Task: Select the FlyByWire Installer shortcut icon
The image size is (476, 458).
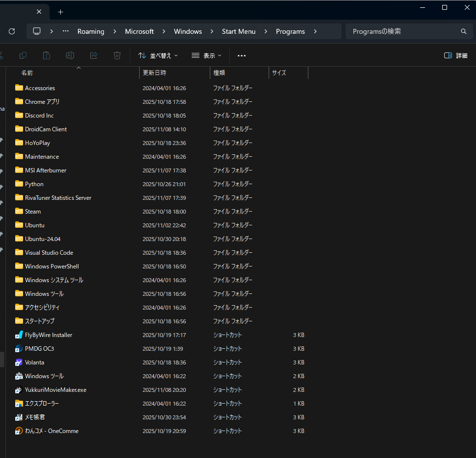Action: point(19,335)
